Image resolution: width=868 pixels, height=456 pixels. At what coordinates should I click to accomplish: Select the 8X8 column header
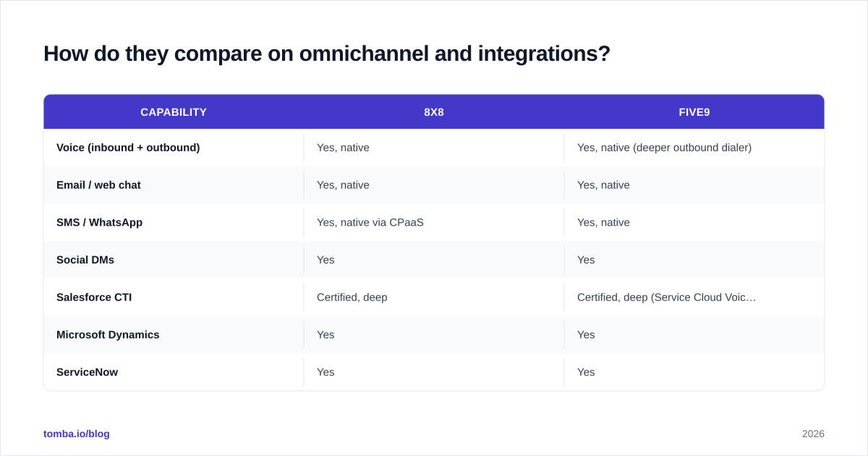(x=434, y=112)
